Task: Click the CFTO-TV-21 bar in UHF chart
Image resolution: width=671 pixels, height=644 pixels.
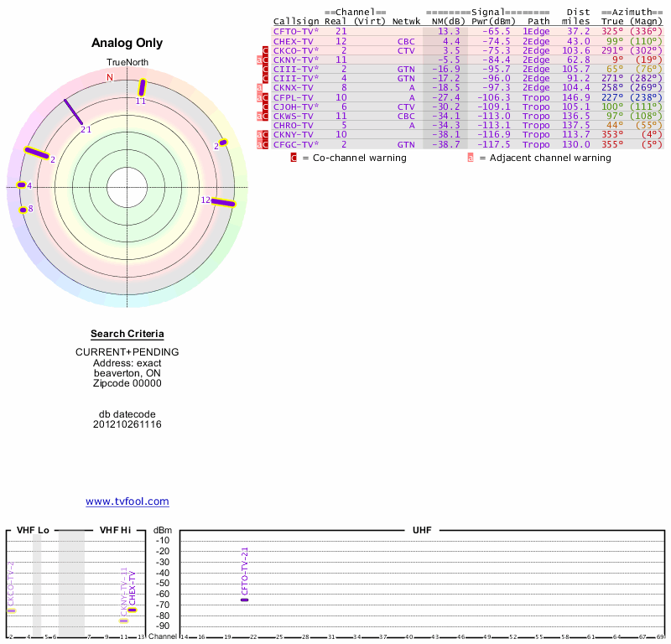Action: coord(244,600)
